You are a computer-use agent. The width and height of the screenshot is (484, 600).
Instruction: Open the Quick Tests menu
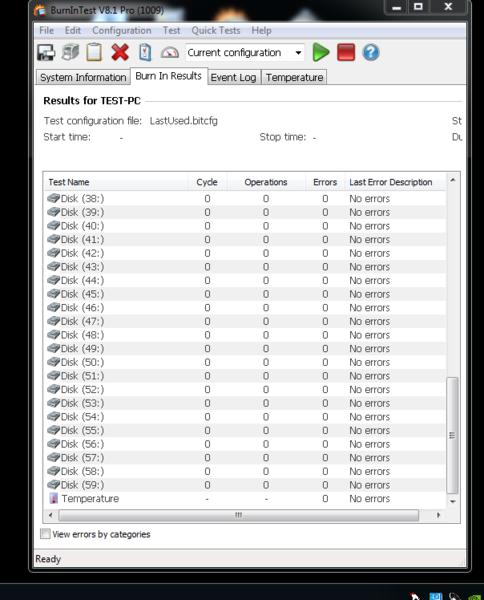pos(216,31)
